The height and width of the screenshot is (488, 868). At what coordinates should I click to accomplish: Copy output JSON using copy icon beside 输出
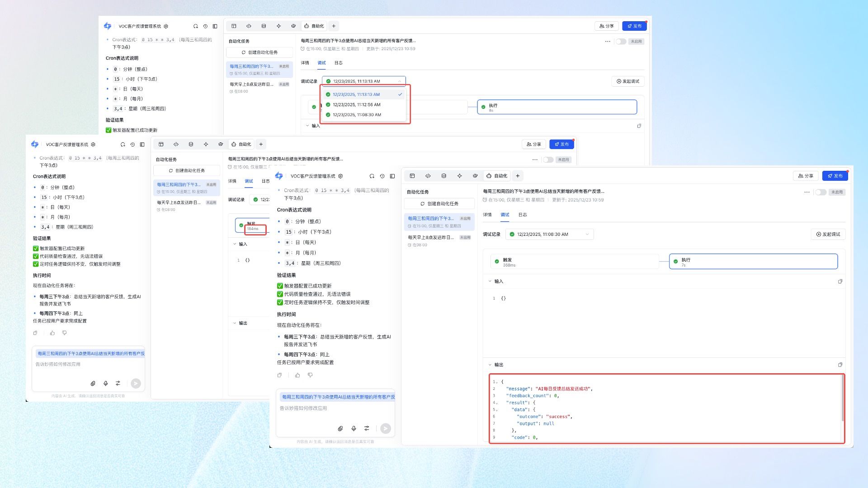coord(840,365)
